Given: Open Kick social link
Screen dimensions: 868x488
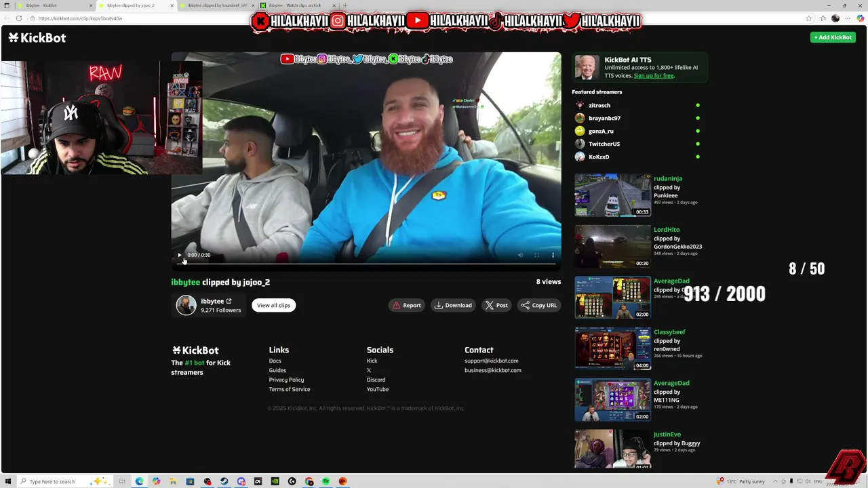Looking at the screenshot, I should click(372, 361).
